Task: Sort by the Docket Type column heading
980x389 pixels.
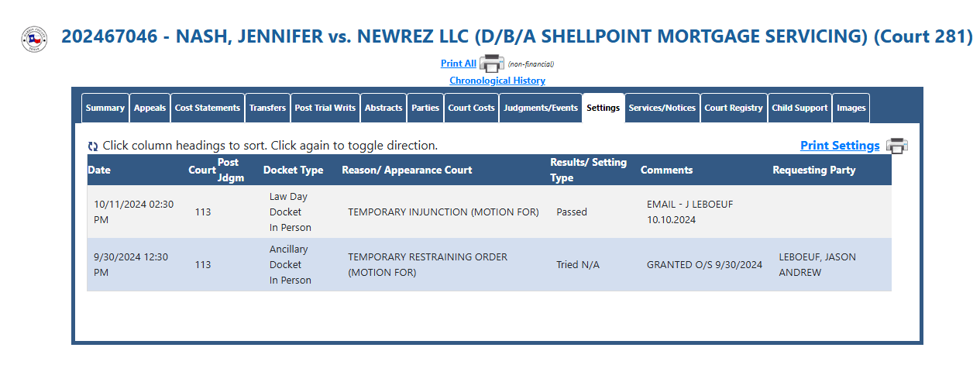Action: (294, 170)
